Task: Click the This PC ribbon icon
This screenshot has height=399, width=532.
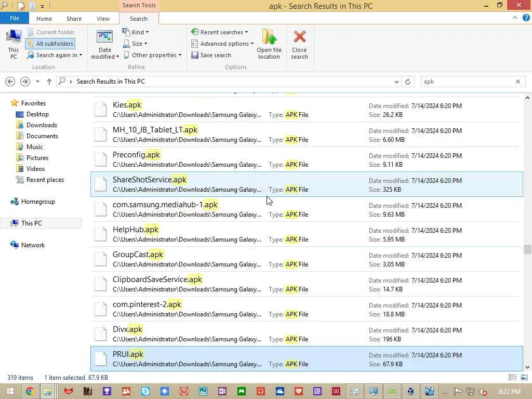Action: click(x=14, y=45)
